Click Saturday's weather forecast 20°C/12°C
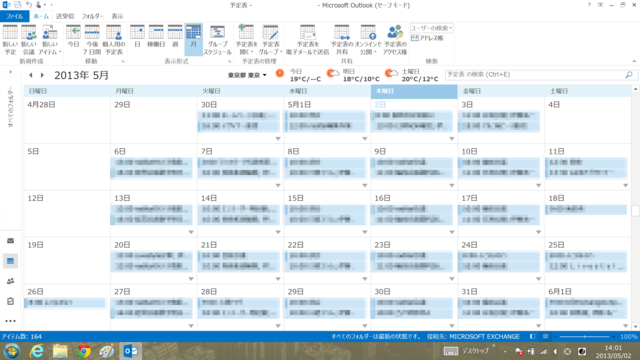Image resolution: width=640 pixels, height=360 pixels. [412, 75]
